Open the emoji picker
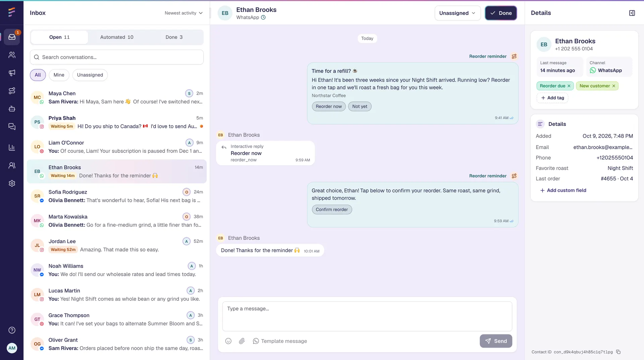 coord(228,341)
